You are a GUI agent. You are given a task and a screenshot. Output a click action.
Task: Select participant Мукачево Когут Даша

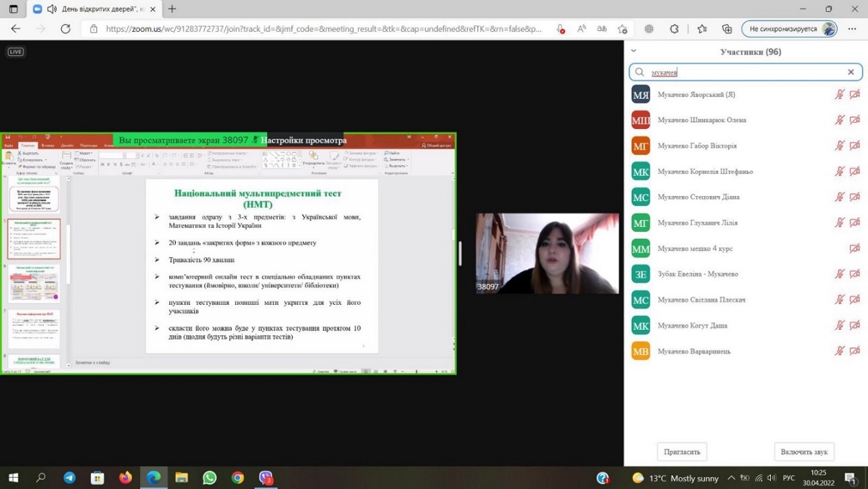pyautogui.click(x=745, y=325)
